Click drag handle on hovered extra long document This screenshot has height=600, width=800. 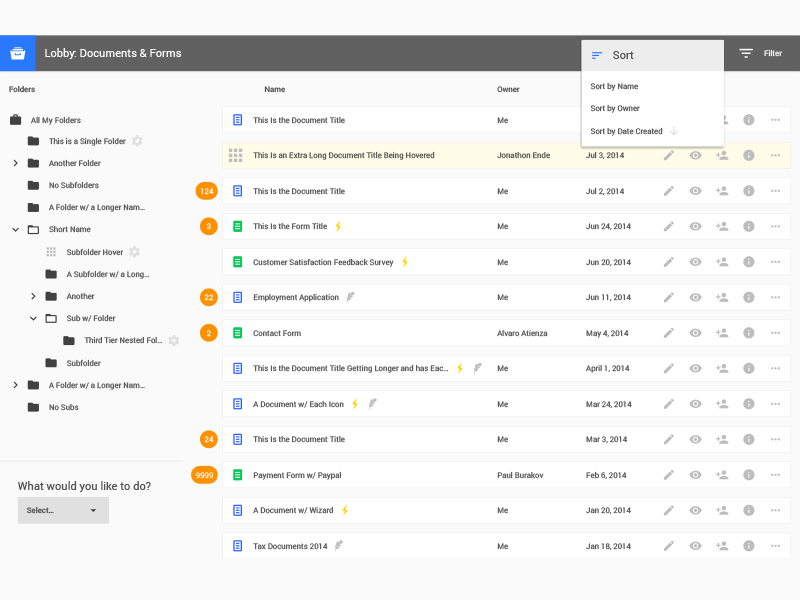click(x=235, y=155)
